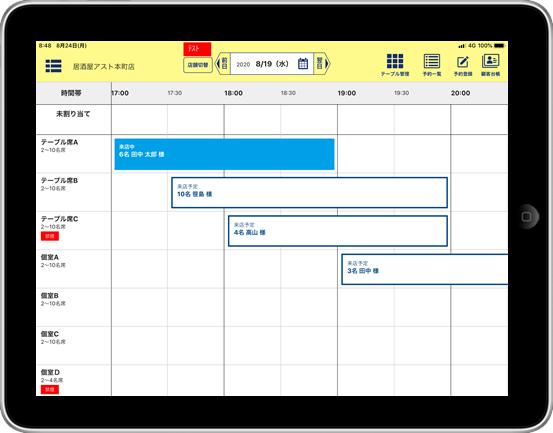The height and width of the screenshot is (433, 553).
Task: Go to next day with 翌日 arrow
Action: tap(322, 64)
